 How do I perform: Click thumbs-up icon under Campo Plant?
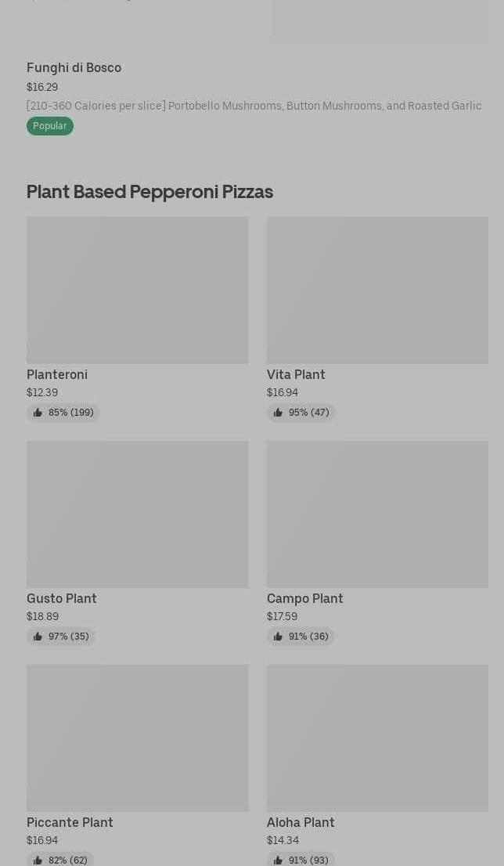click(278, 637)
